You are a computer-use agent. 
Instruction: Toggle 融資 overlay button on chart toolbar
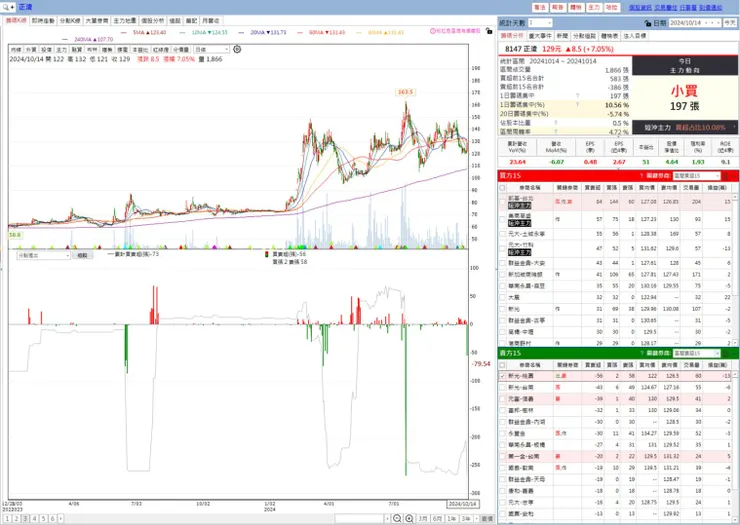tap(77, 50)
